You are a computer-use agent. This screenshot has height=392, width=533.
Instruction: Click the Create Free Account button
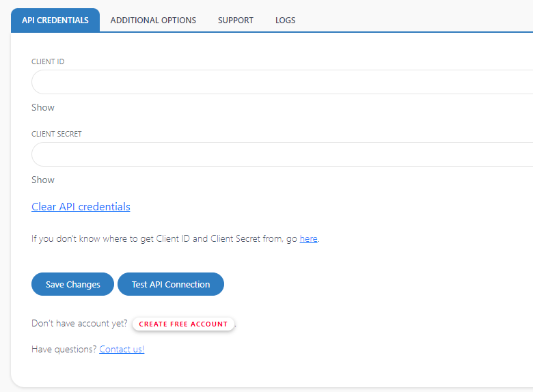coord(183,324)
